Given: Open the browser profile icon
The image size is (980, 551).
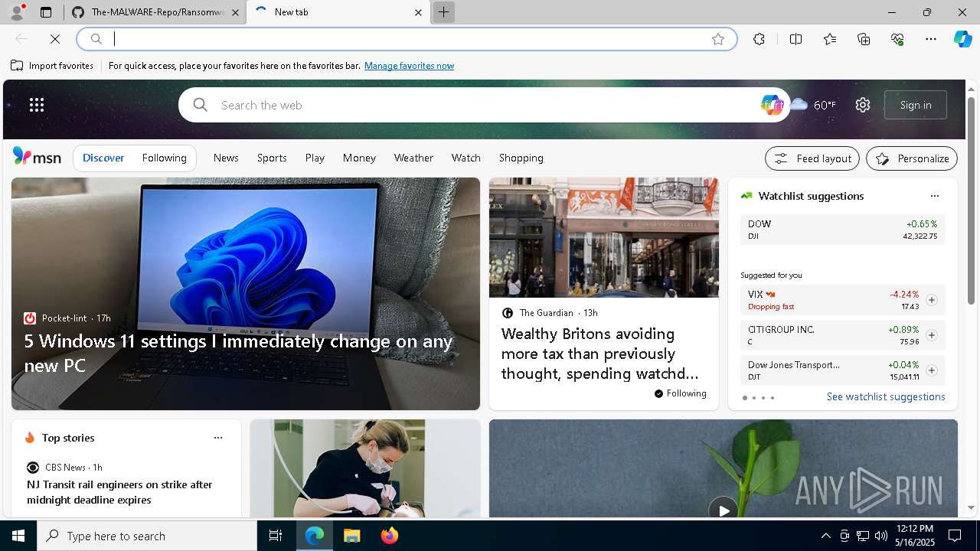Looking at the screenshot, I should [x=17, y=12].
